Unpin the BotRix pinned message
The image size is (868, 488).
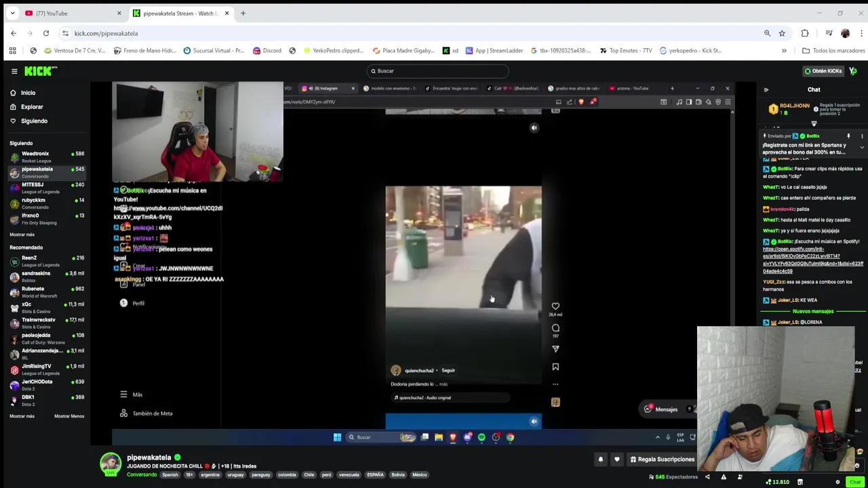pos(848,136)
